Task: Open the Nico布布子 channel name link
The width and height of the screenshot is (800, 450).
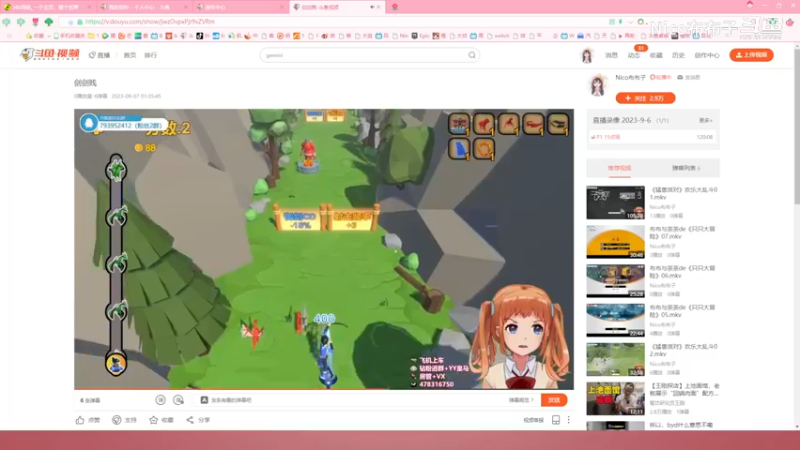Action: point(630,78)
